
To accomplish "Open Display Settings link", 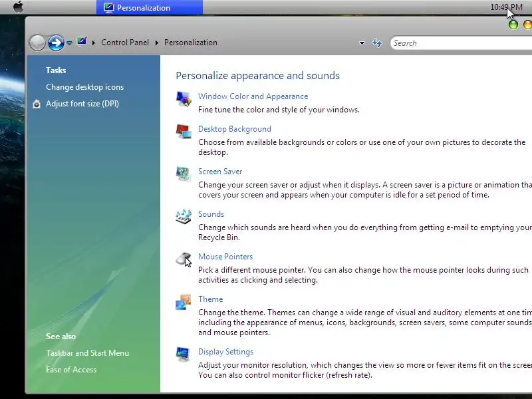I will (226, 352).
